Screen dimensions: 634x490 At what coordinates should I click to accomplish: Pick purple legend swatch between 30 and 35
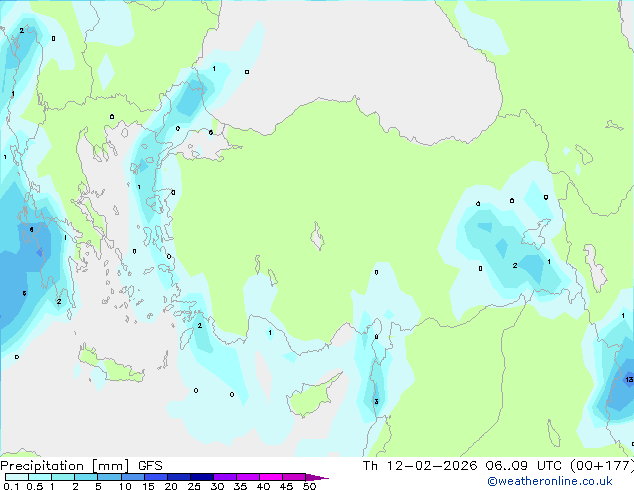[224, 477]
